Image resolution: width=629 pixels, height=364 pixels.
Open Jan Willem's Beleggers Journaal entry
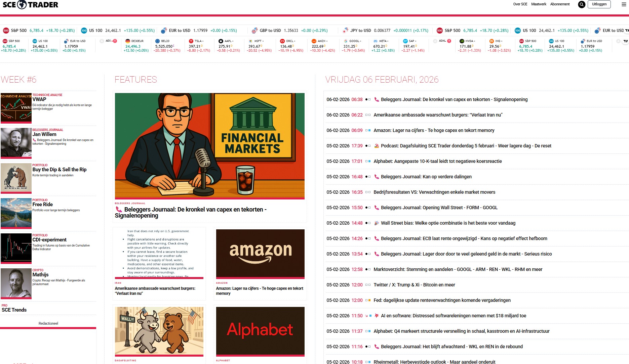(44, 134)
